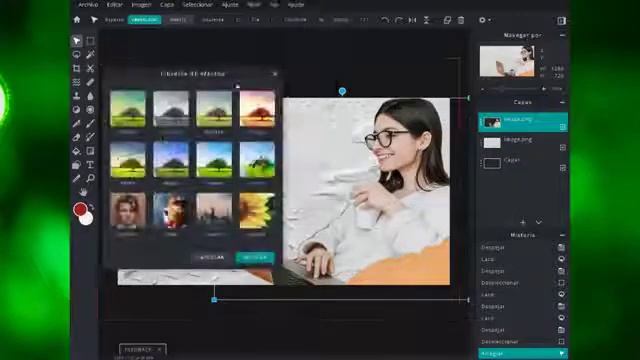Select the Color Picker eyedropper tool
This screenshot has height=360, width=640.
pyautogui.click(x=76, y=178)
